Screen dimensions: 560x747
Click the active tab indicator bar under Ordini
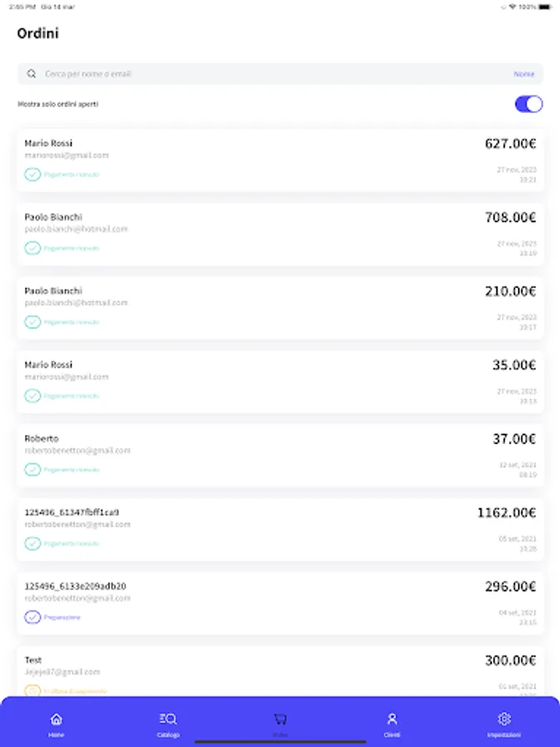(280, 735)
